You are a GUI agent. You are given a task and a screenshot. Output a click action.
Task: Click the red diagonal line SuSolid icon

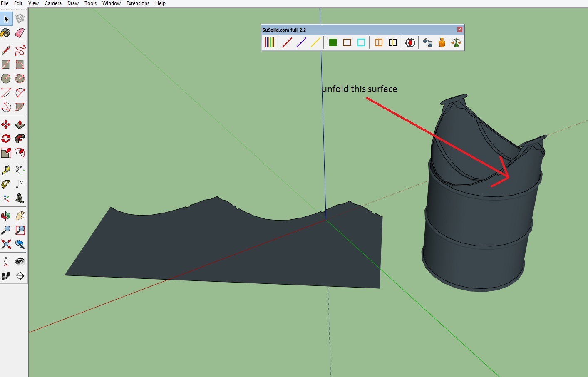tap(287, 42)
